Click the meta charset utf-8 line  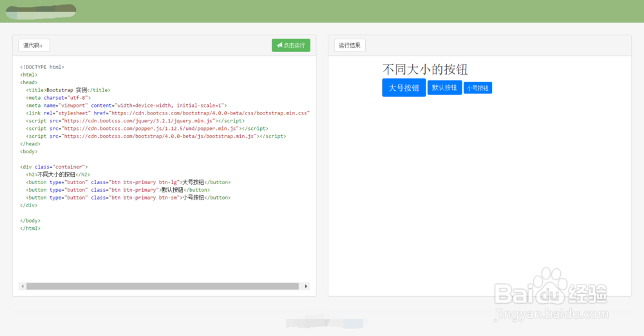(x=59, y=98)
